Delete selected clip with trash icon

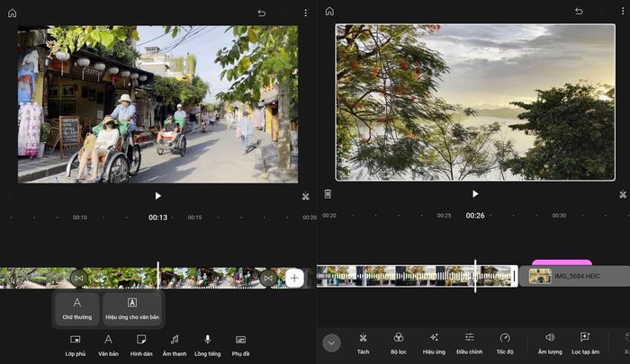tap(328, 194)
